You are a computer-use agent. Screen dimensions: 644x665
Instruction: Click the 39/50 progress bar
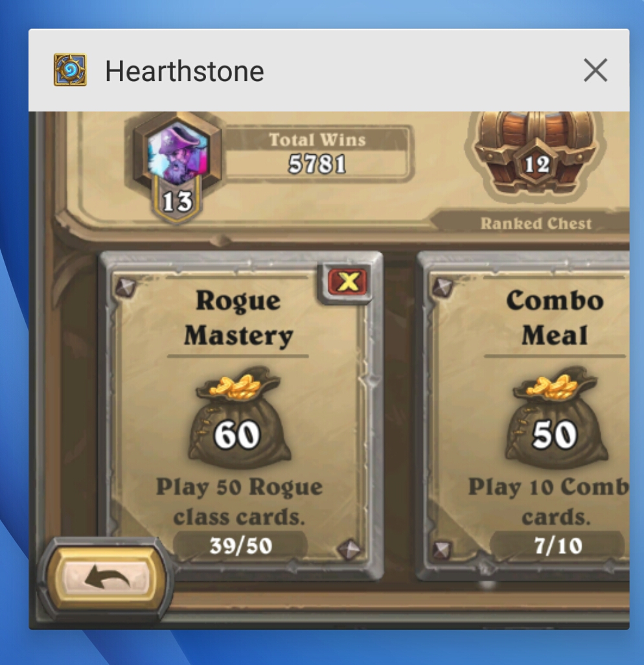240,545
